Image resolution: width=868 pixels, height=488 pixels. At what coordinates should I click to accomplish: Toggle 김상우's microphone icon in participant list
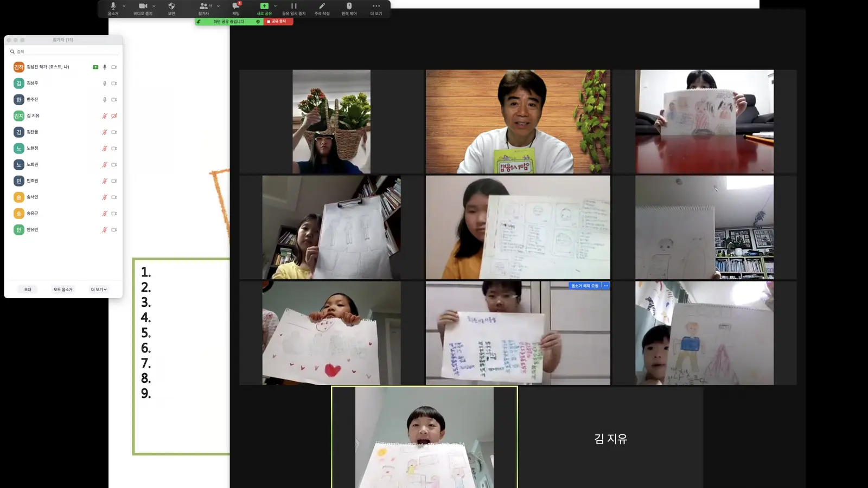(105, 84)
